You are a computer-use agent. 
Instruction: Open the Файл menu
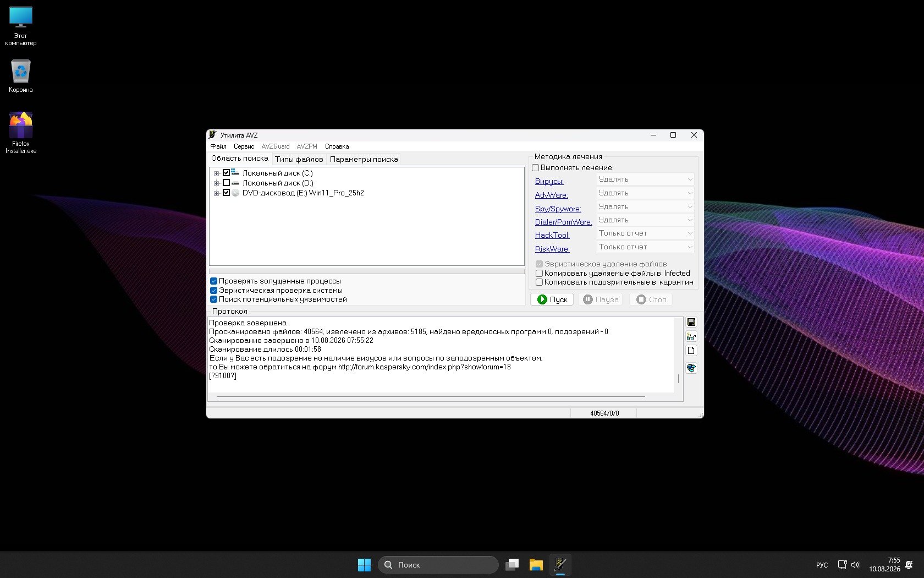(218, 146)
